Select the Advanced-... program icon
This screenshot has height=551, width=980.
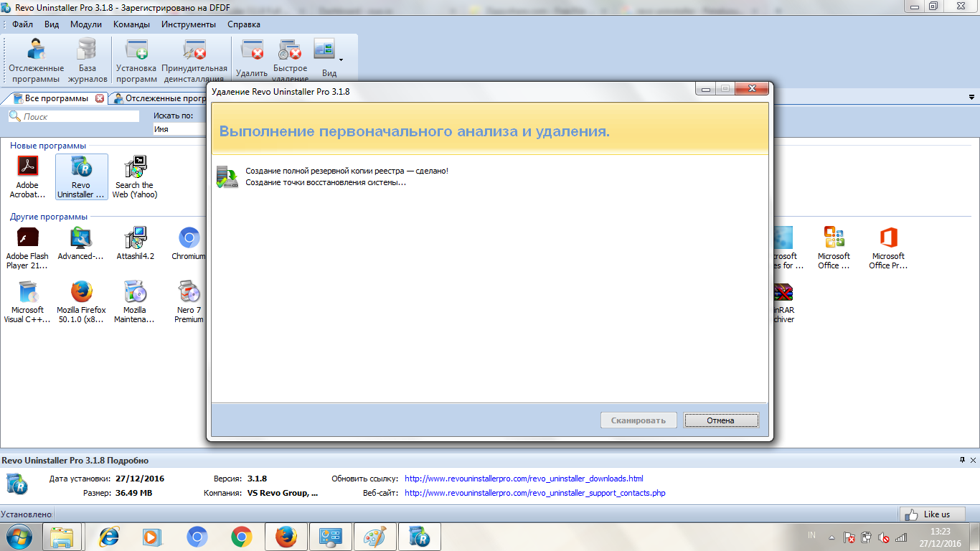[81, 245]
